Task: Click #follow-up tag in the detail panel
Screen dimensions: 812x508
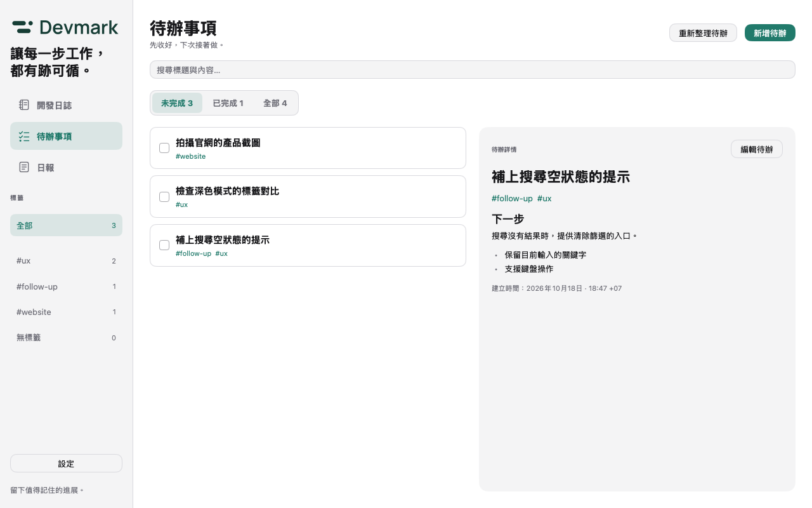Action: pos(512,198)
